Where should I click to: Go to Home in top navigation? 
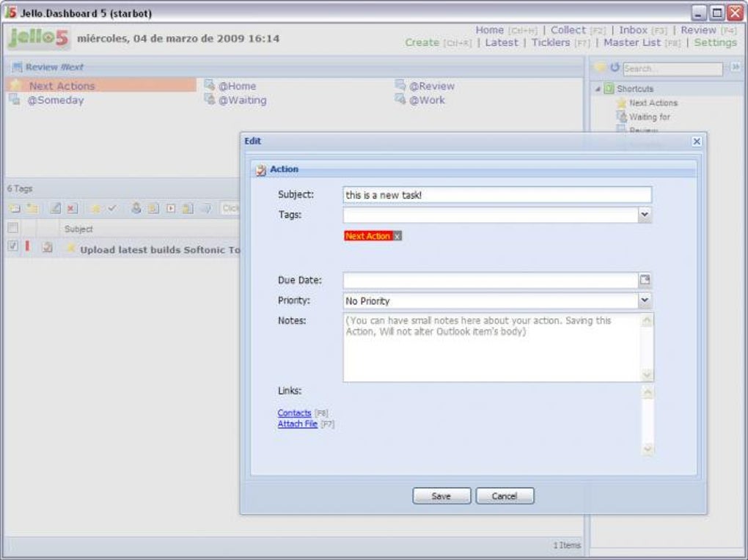pos(489,29)
